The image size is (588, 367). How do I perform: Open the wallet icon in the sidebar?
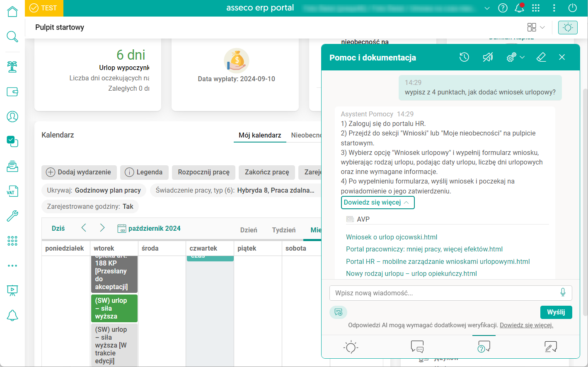tap(12, 92)
